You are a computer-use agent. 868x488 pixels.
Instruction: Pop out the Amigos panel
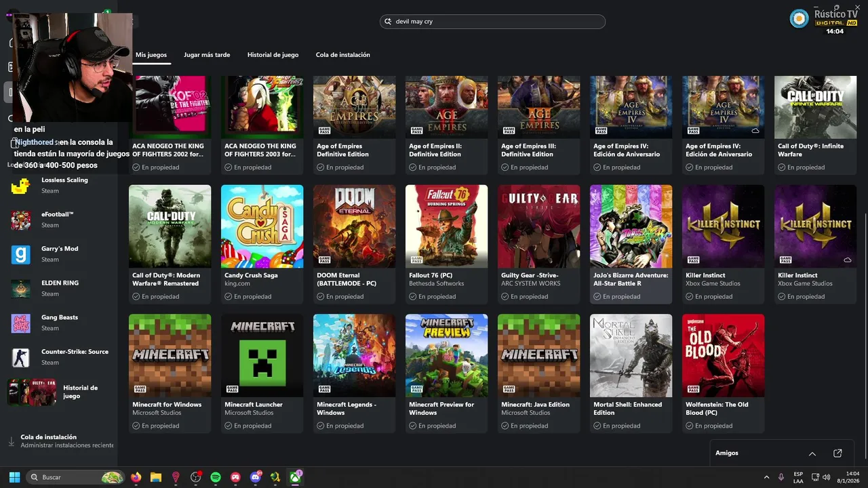[x=837, y=453]
